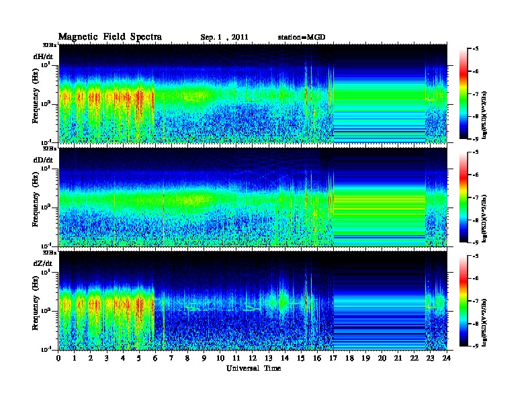Click the hour "0" tick label
The width and height of the screenshot is (532, 411).
[x=58, y=358]
